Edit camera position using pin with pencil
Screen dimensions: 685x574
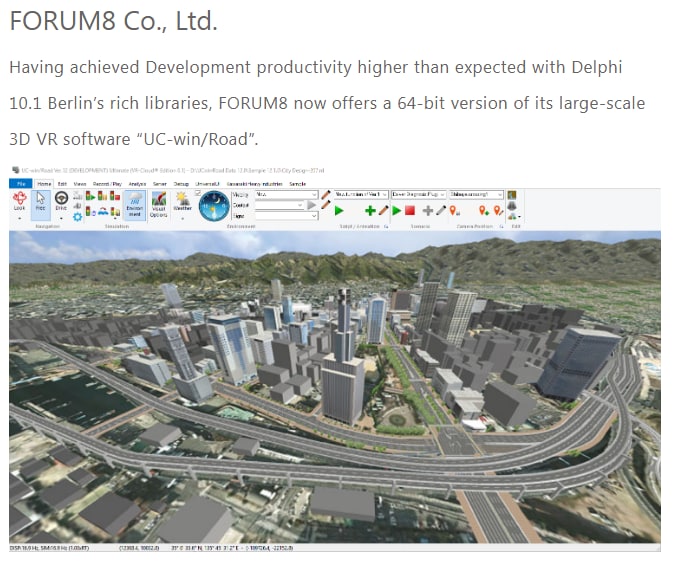(498, 211)
